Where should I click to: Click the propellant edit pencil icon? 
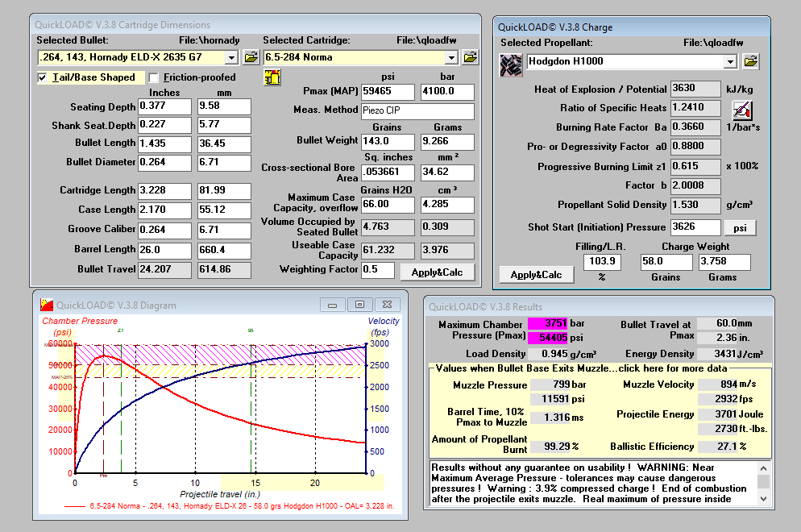(x=741, y=110)
